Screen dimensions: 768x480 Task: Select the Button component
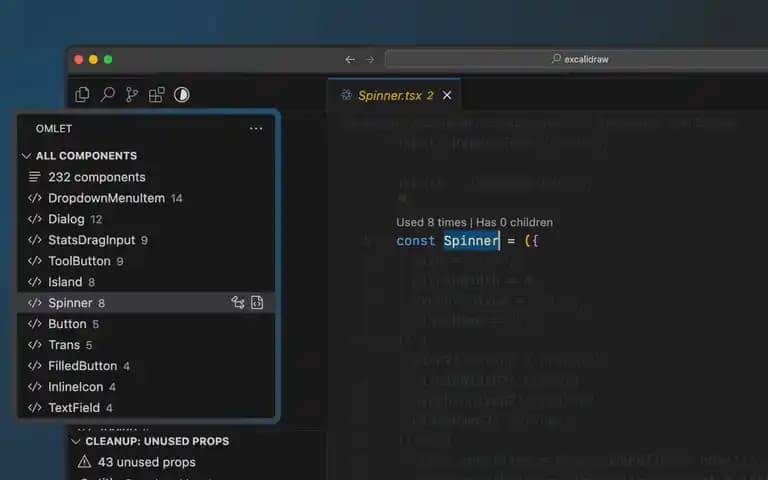pyautogui.click(x=146, y=324)
